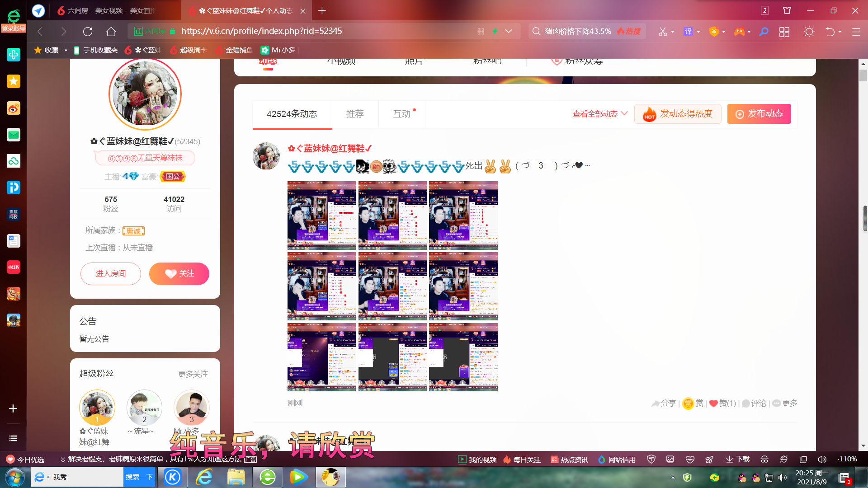Open yellow star favorites sidebar icon
868x488 pixels.
coord(14,81)
